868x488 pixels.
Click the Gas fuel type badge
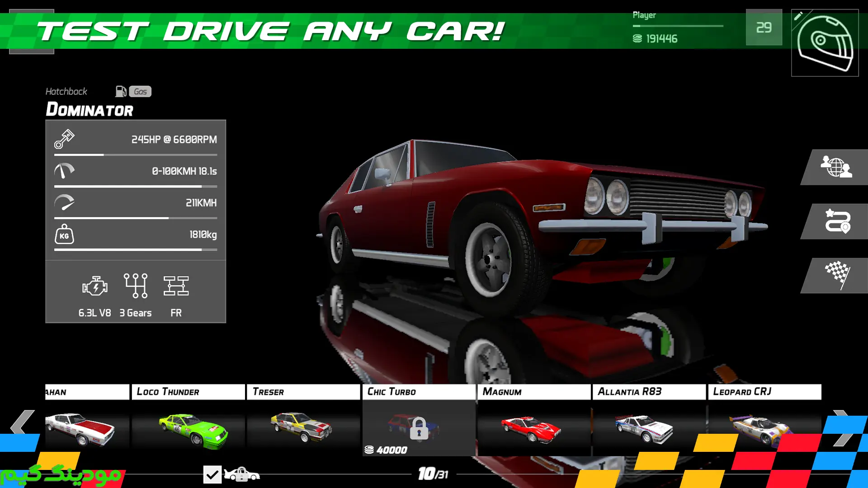pos(140,92)
